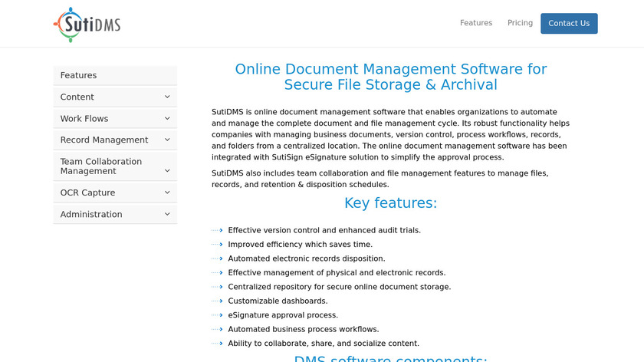
Task: Click the 'Key features:' heading
Action: click(x=390, y=203)
